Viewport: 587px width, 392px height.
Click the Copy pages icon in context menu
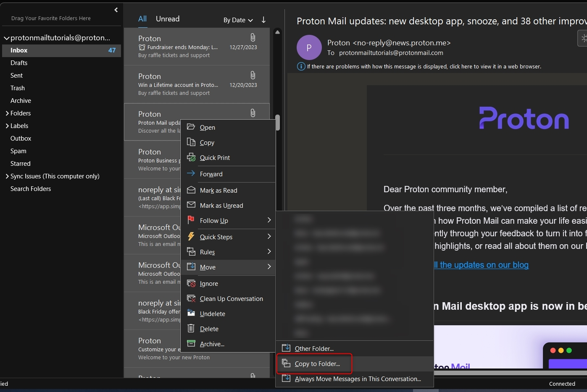tap(191, 142)
